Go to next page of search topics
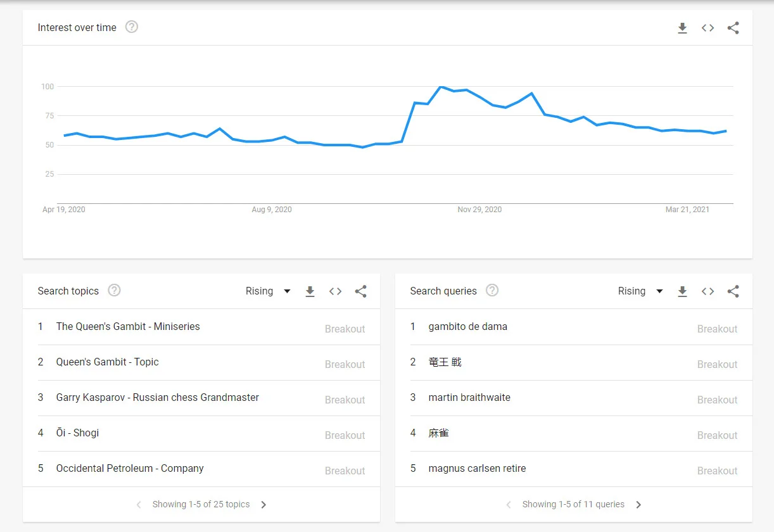Viewport: 774px width, 532px height. (263, 505)
